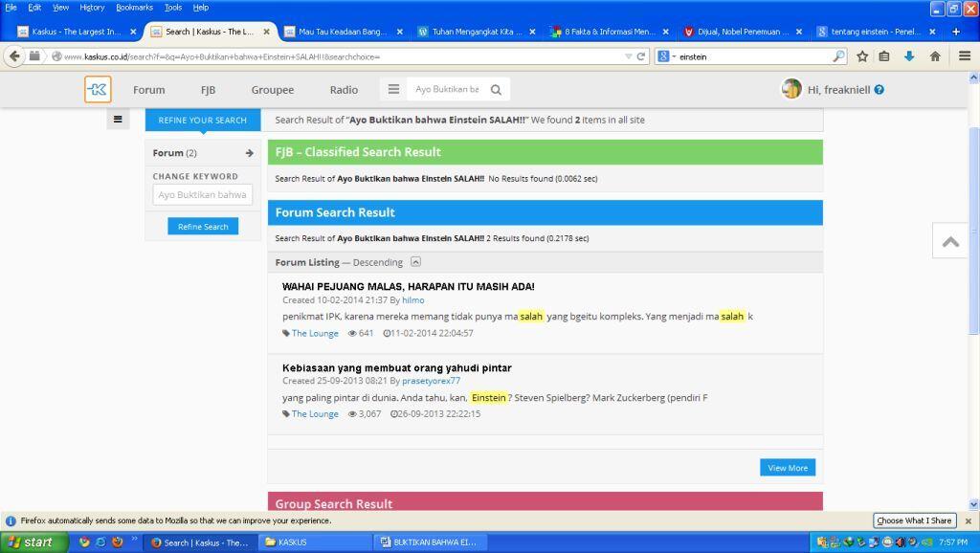Open thread 'WAHAI PEJUANG MALAS, HARAPAN ITU MASIH ADA!'

click(x=408, y=287)
